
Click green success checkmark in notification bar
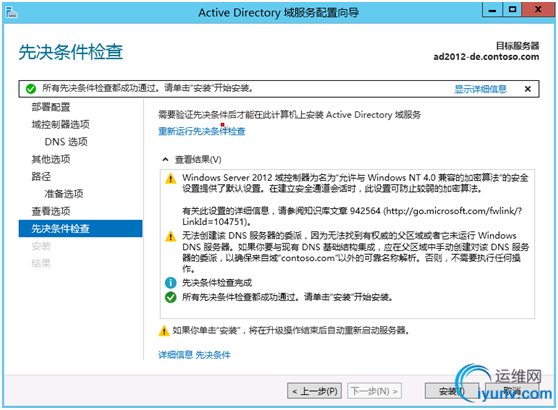[31, 89]
